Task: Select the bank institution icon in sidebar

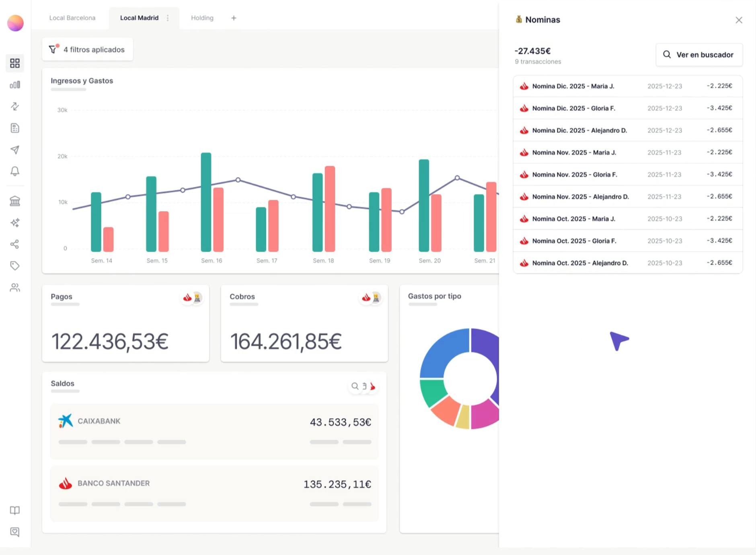Action: click(15, 201)
